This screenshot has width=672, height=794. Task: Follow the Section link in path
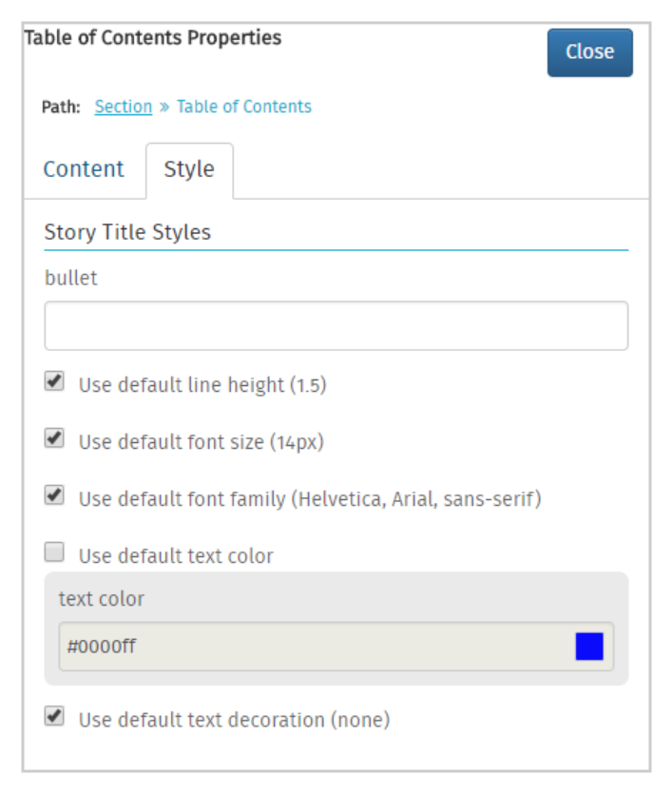[124, 107]
